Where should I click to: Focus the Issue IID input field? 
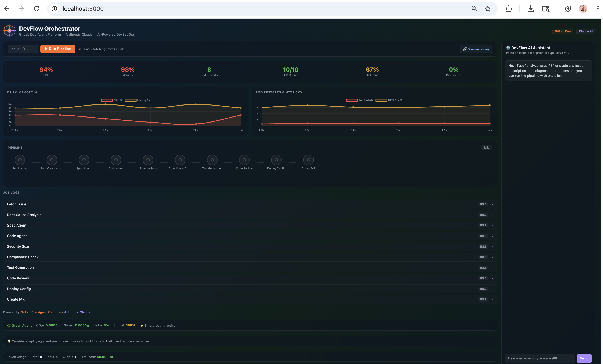pos(23,49)
